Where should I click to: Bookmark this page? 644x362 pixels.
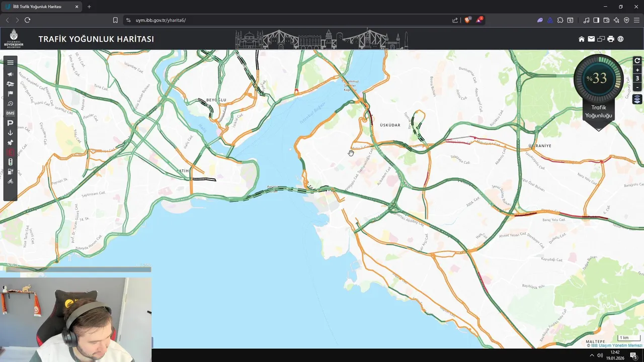click(115, 20)
